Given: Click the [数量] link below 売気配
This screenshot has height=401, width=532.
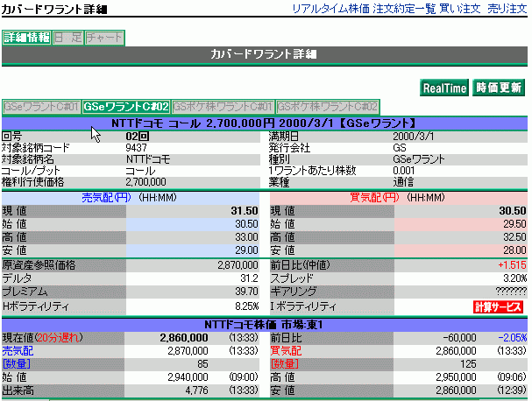Looking at the screenshot, I should coord(18,362).
